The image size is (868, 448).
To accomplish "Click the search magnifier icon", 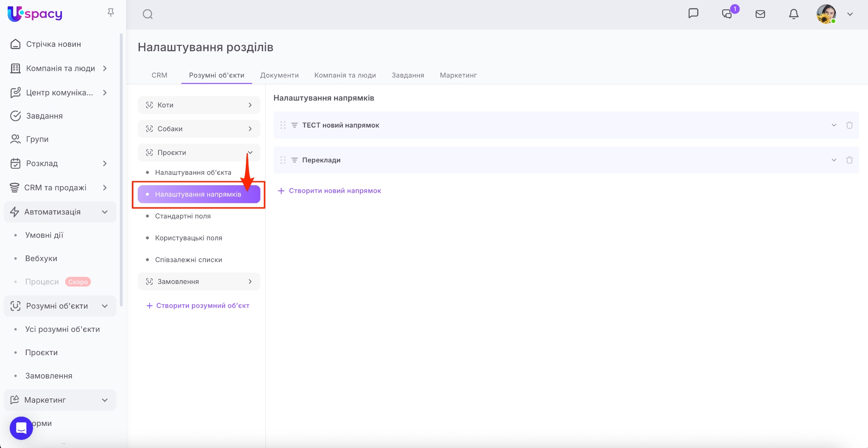I will coord(147,14).
